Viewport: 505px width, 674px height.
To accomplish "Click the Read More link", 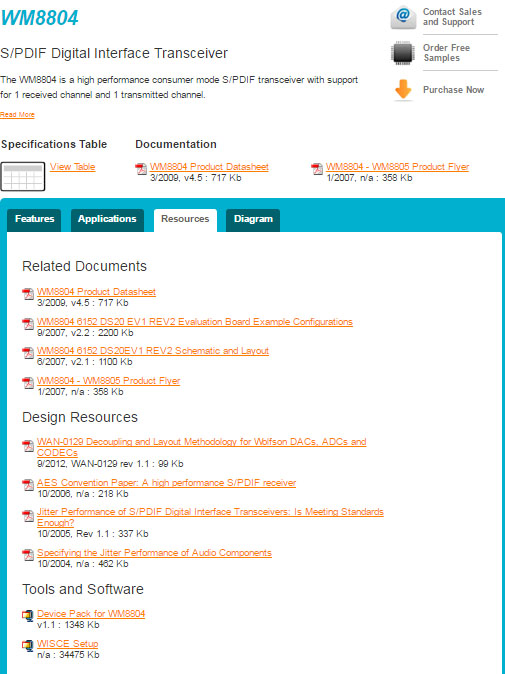I will tap(17, 115).
